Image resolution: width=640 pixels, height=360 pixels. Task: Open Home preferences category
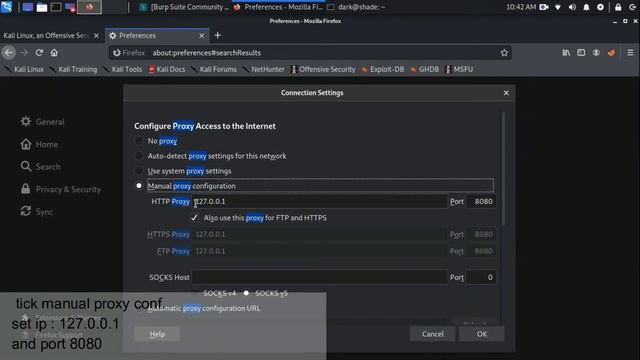click(39, 144)
